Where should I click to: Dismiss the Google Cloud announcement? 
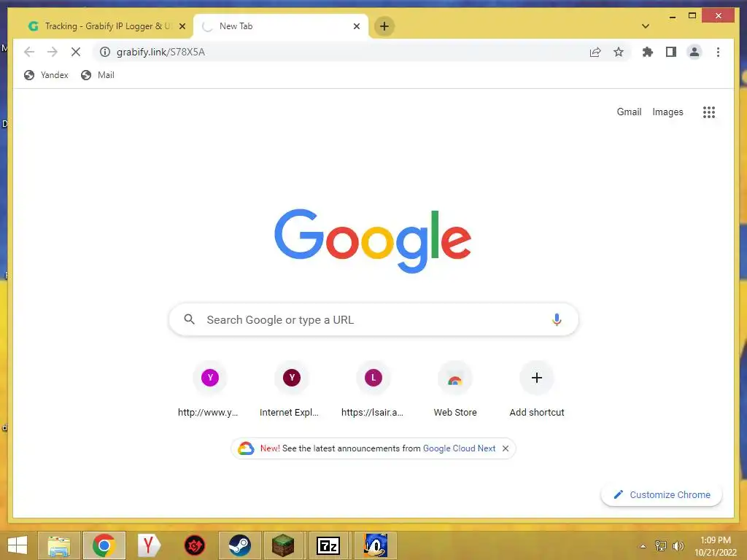[x=506, y=448]
